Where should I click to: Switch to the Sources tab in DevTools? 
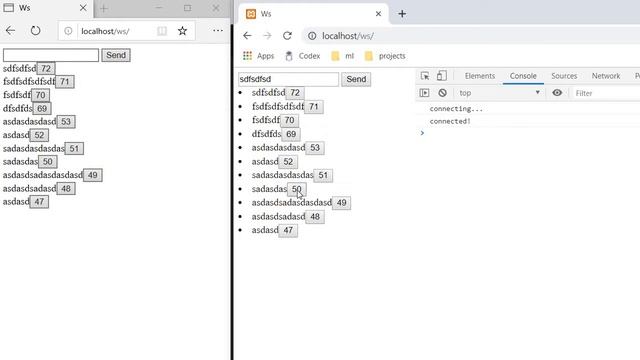[564, 76]
